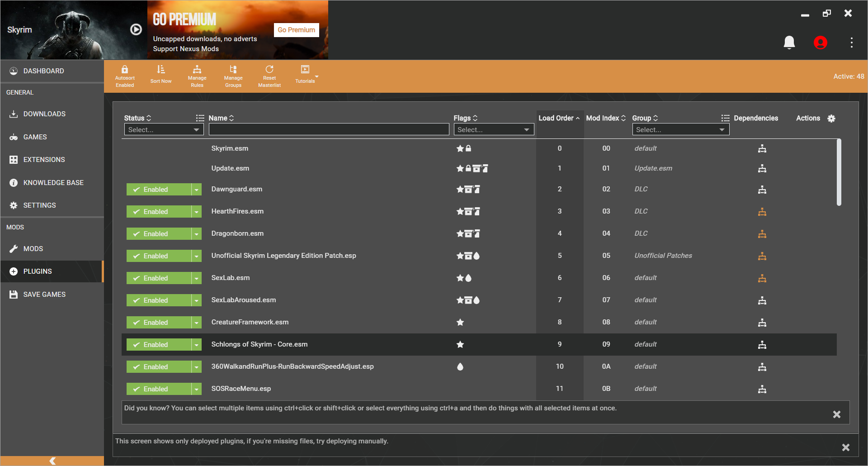The height and width of the screenshot is (466, 868).
Task: Toggle Enabled status for SOSRaceMenu.esp
Action: click(159, 389)
